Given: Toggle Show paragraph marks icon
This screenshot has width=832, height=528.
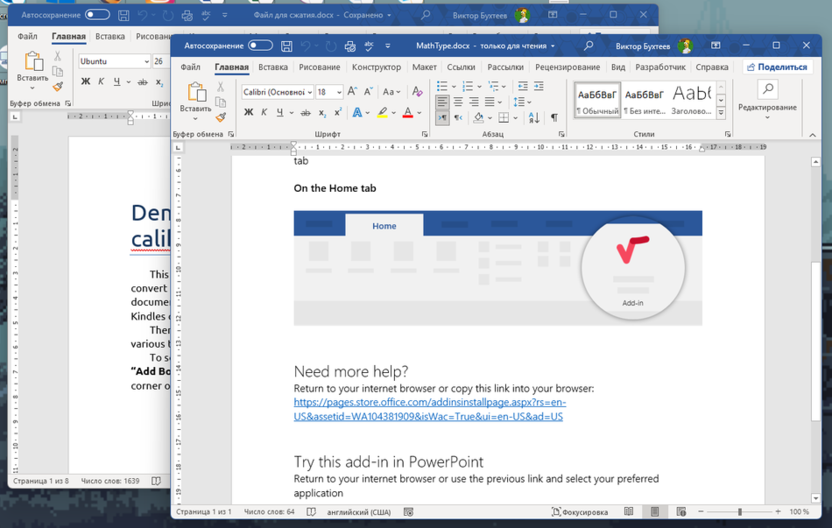Looking at the screenshot, I should click(554, 117).
